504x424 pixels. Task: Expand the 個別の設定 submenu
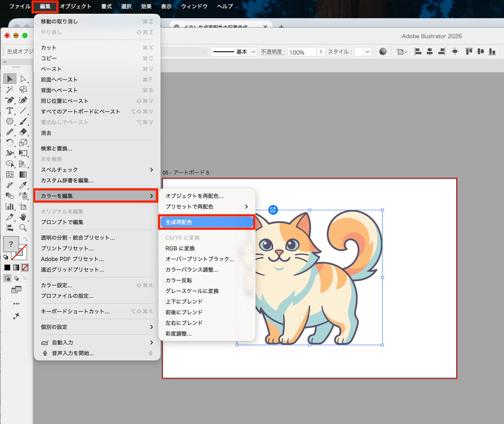[97, 327]
